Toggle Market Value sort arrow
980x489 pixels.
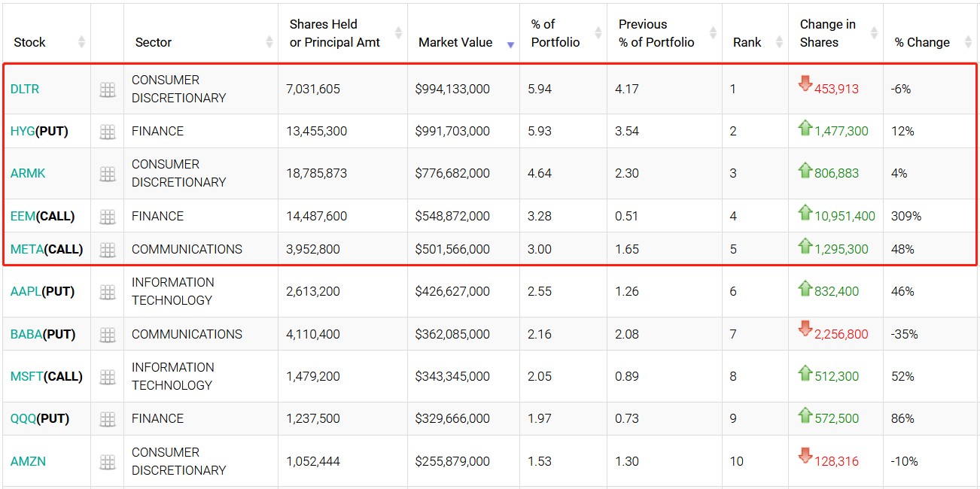(510, 44)
